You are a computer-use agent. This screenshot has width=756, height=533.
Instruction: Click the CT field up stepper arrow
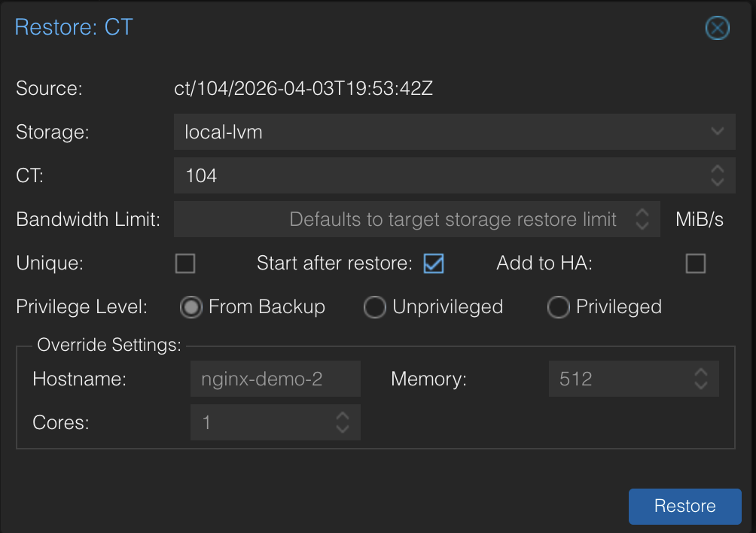click(x=718, y=170)
